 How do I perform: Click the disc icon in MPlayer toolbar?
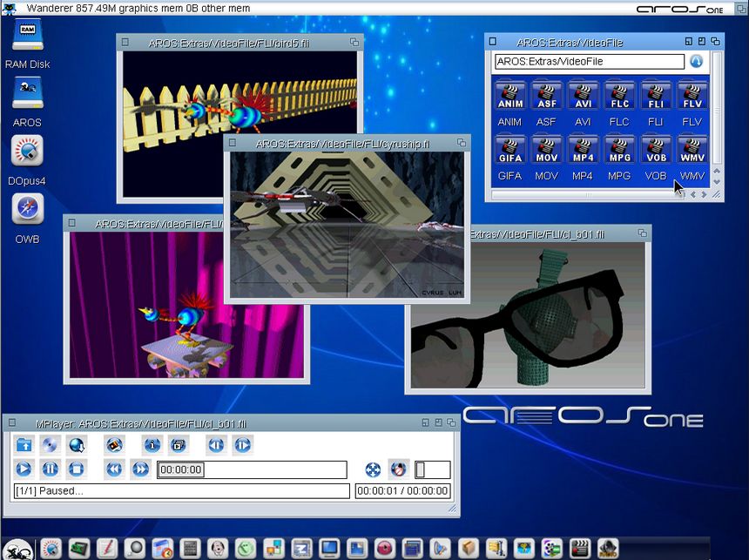click(51, 445)
